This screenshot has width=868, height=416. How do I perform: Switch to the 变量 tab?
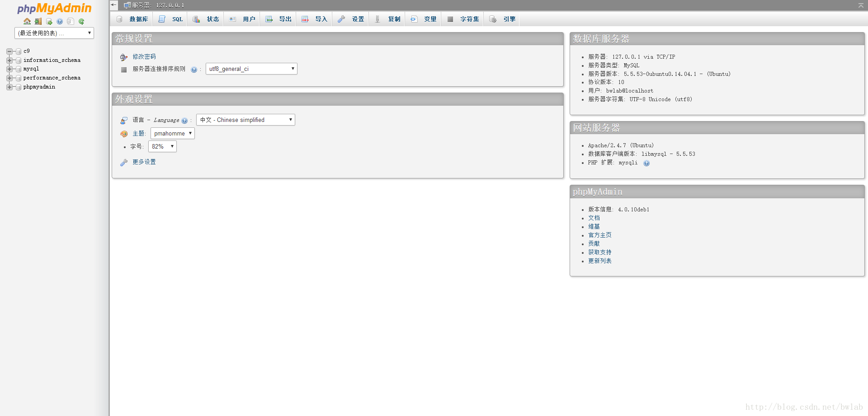(424, 19)
